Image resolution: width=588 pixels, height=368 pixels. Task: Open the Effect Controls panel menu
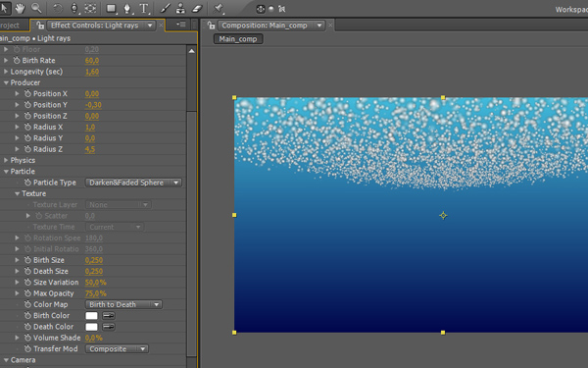(x=181, y=25)
